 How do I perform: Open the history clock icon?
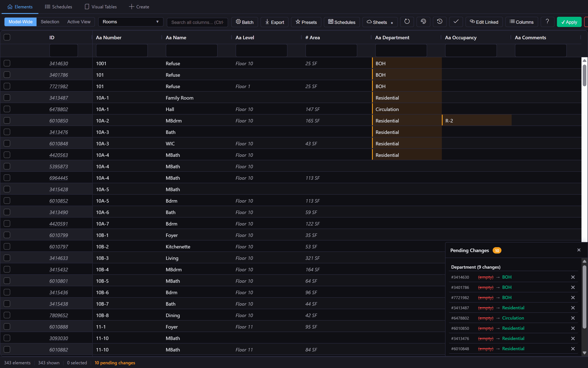440,22
